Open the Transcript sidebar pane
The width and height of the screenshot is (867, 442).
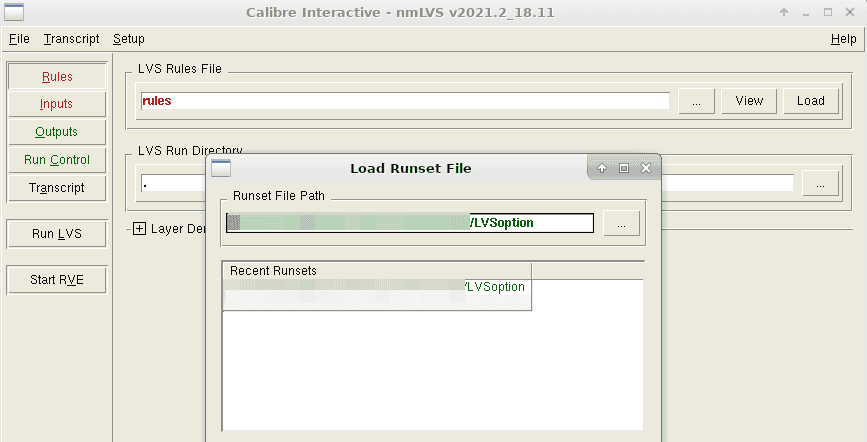[57, 188]
